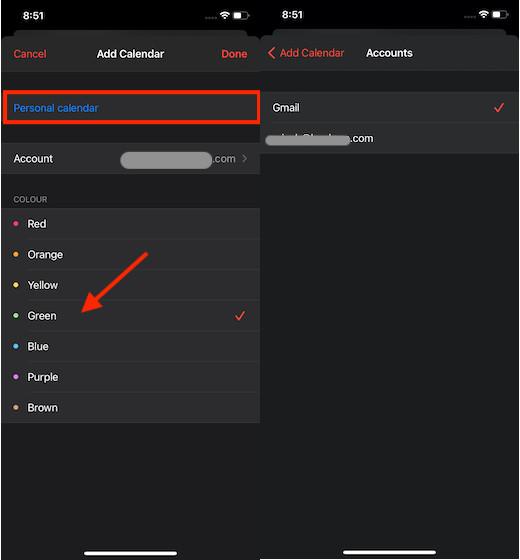Image resolution: width=520 pixels, height=560 pixels.
Task: Choose the Orange colour option
Action: [x=131, y=255]
